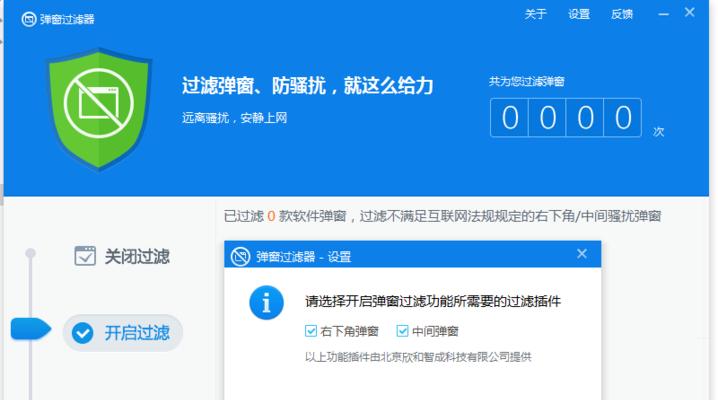Click the 远离骚扰，安静上网 subtitle
The width and height of the screenshot is (718, 400).
[234, 118]
